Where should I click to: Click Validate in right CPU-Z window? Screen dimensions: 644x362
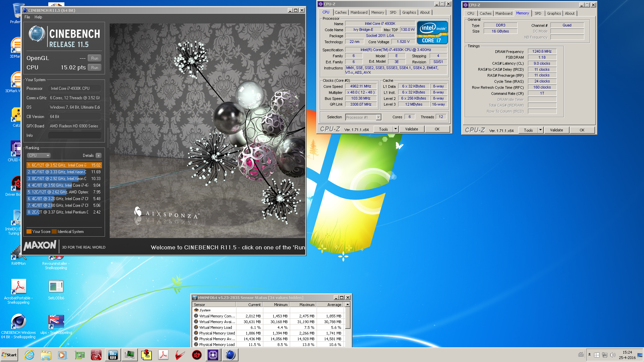point(556,130)
